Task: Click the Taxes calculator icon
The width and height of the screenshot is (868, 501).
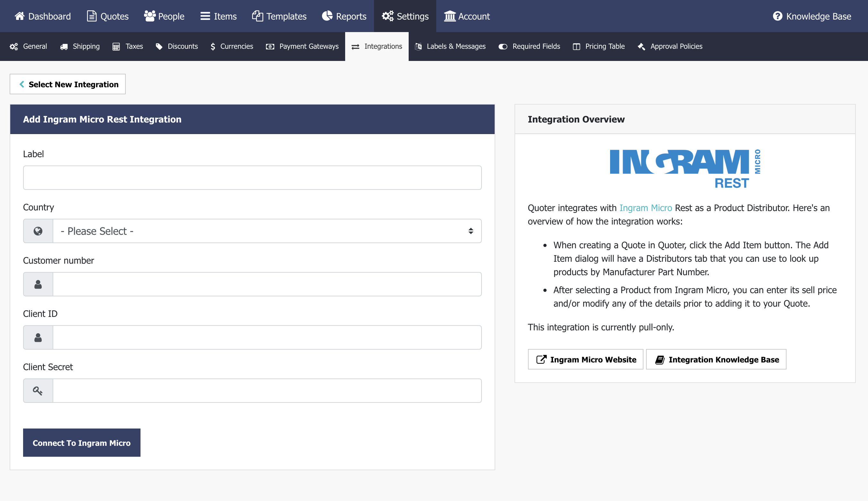Action: 116,47
